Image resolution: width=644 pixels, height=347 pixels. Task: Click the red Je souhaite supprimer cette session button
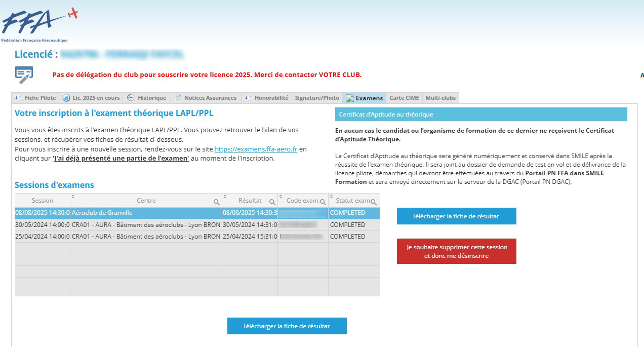click(x=456, y=251)
